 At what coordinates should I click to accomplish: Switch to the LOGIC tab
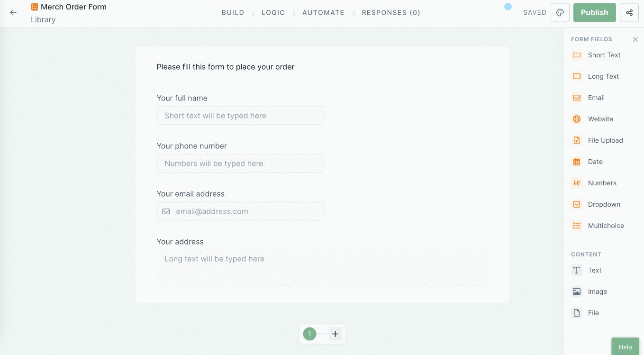tap(273, 13)
